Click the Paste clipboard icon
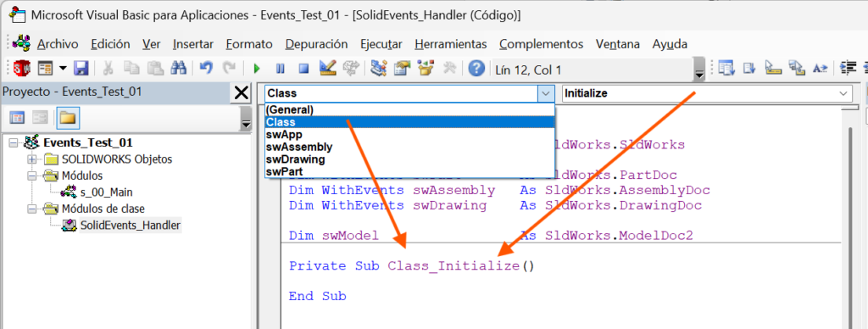868x329 pixels. pyautogui.click(x=156, y=69)
